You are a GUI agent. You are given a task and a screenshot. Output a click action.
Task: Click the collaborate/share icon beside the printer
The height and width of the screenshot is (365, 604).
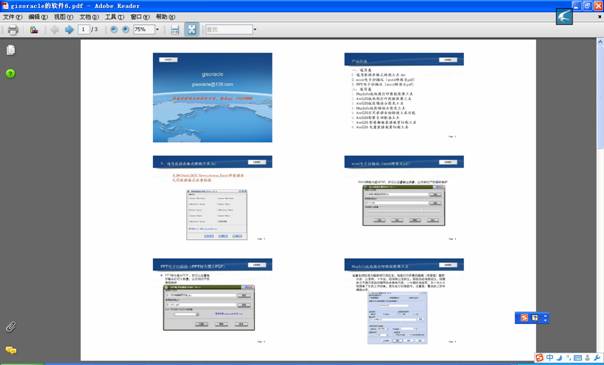pos(34,30)
